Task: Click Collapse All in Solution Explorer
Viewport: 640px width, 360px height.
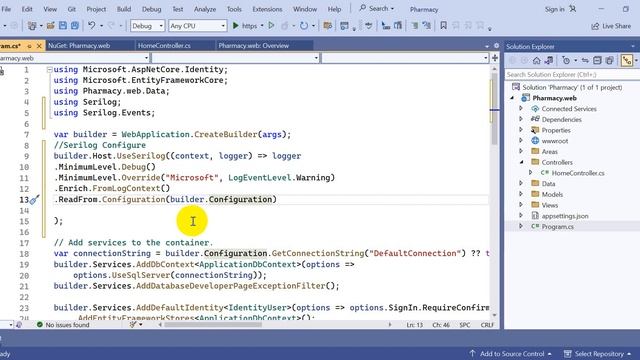Action: [x=597, y=60]
